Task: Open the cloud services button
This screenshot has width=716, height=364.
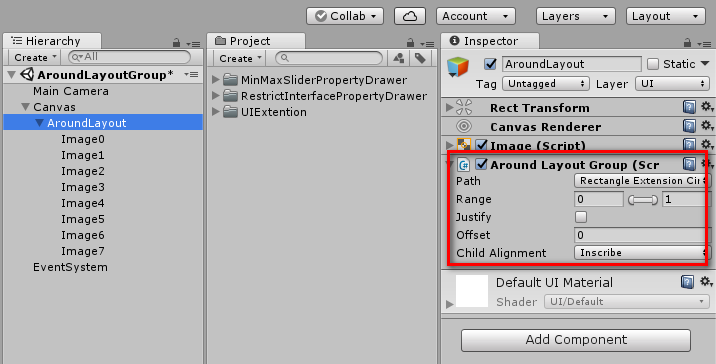Action: [x=410, y=16]
